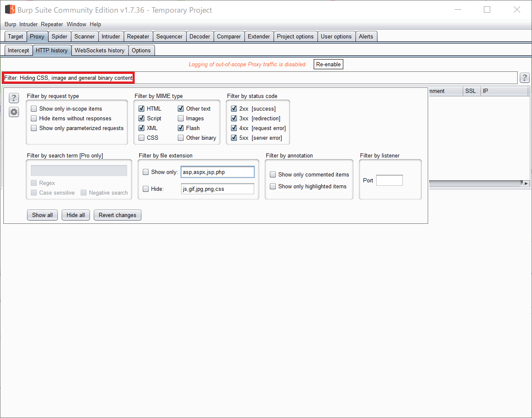Click the SSL column header

[x=471, y=91]
